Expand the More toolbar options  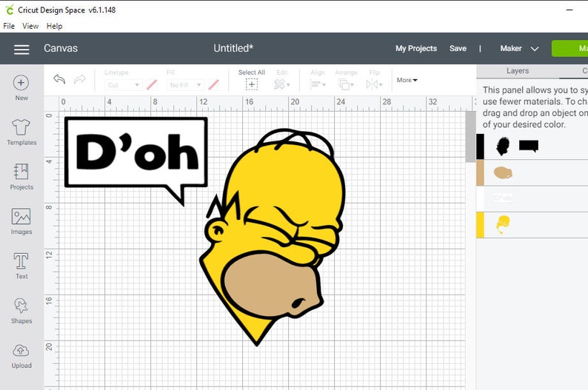(407, 80)
